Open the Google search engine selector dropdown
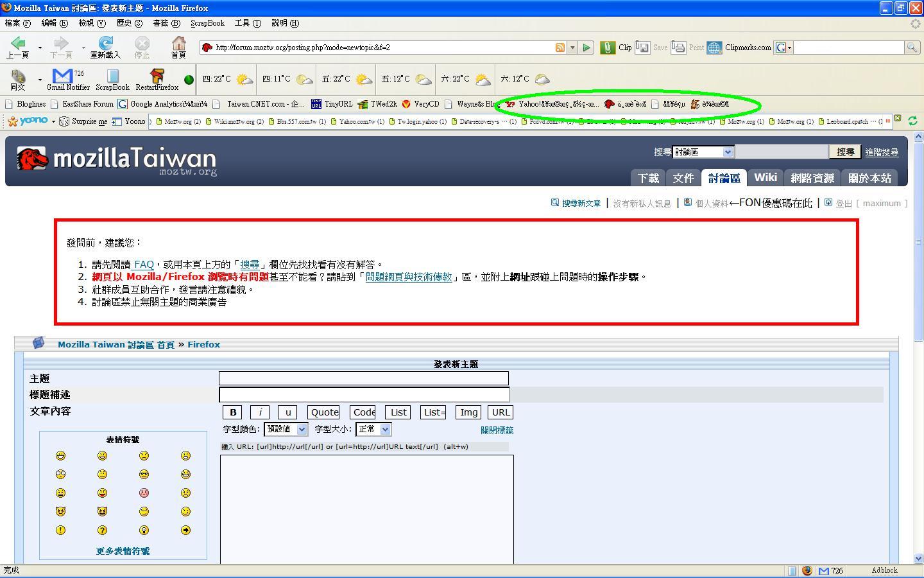This screenshot has height=578, width=924. (783, 48)
